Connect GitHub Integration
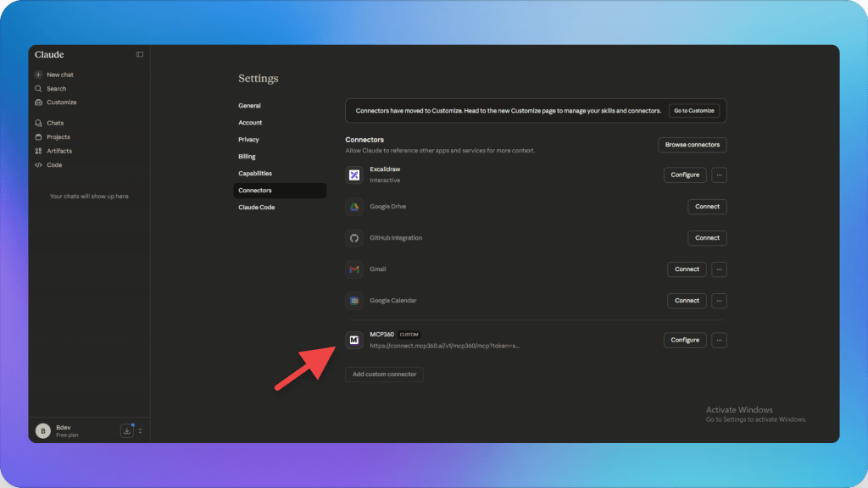Image resolution: width=868 pixels, height=488 pixels. tap(707, 238)
